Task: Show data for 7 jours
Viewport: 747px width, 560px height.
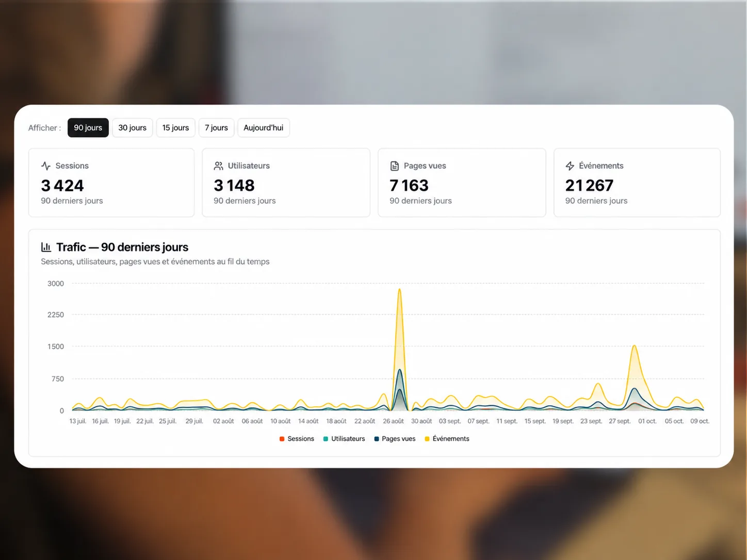Action: tap(216, 128)
